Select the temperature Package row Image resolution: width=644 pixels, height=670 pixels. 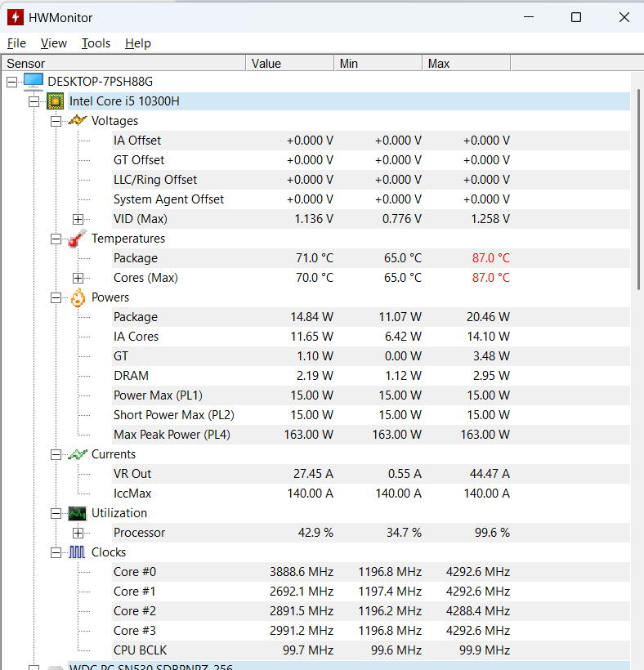click(x=371, y=258)
